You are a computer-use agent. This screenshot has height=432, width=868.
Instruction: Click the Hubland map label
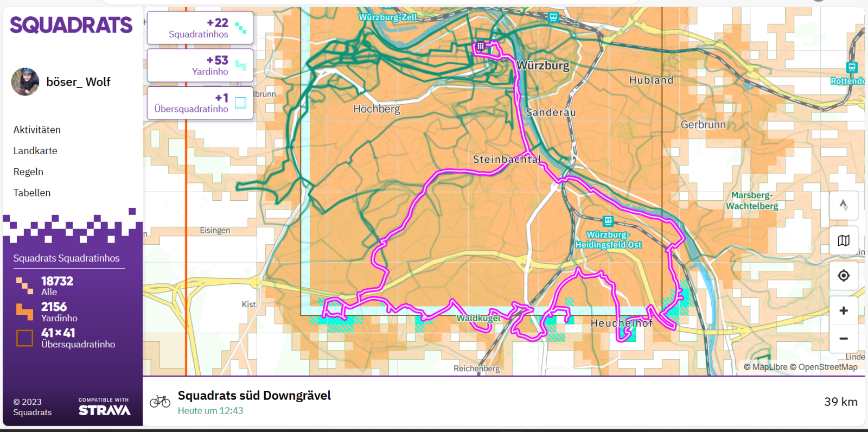point(651,80)
